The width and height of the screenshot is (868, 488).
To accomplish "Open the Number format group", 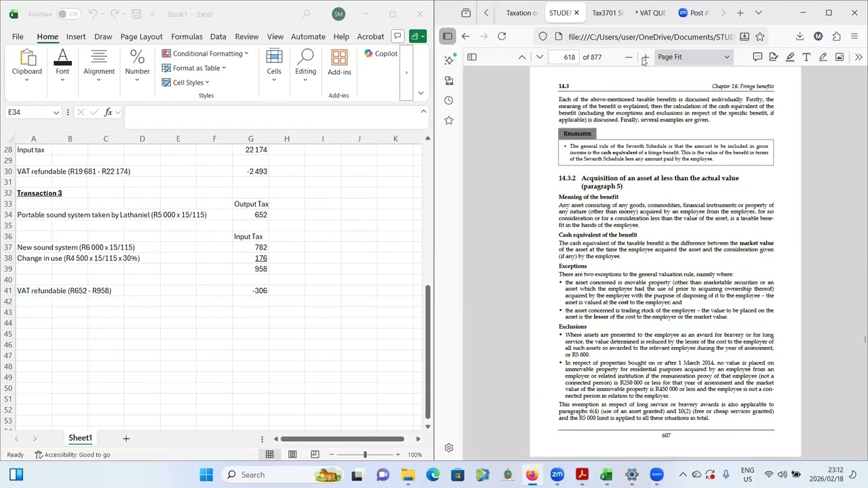I will click(137, 65).
